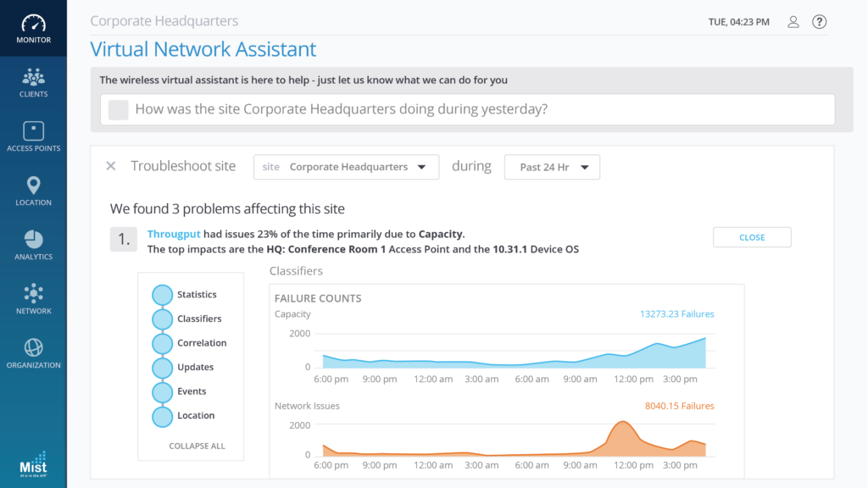This screenshot has width=868, height=488.
Task: Open Analytics pie chart icon
Action: (33, 240)
